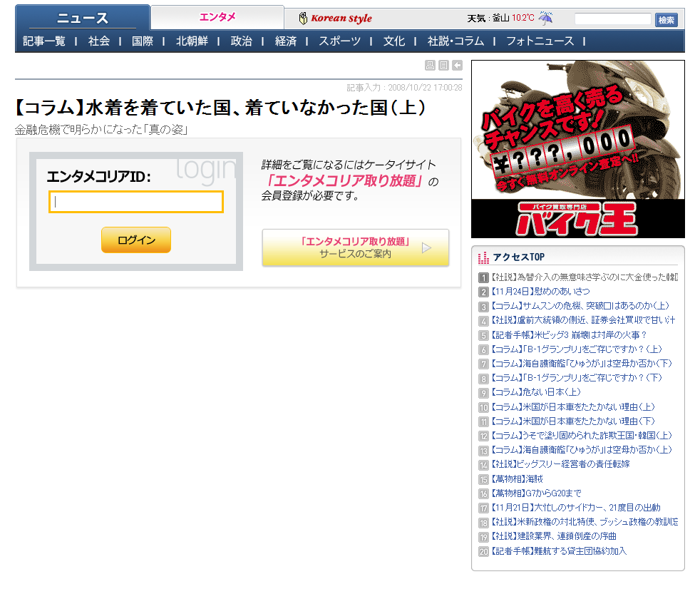
Task: Select 国際 in the navigation bar
Action: click(x=143, y=41)
